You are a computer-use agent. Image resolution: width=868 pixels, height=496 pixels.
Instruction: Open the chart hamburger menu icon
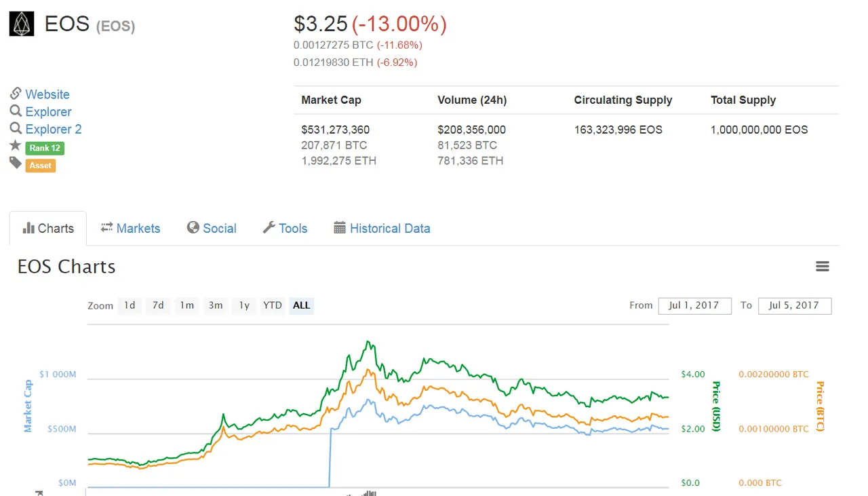point(823,267)
